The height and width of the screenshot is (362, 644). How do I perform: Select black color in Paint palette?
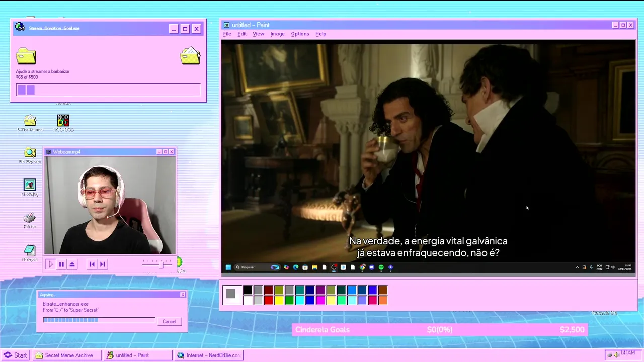click(x=248, y=290)
